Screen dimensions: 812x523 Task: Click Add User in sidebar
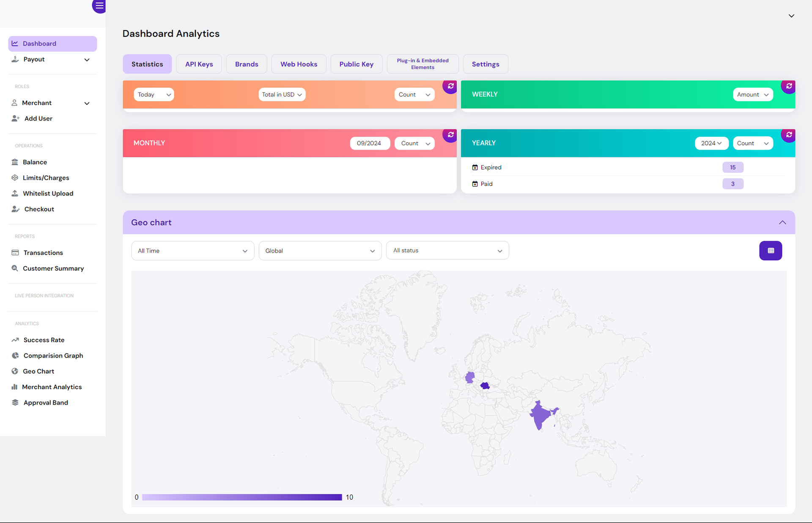(x=38, y=118)
